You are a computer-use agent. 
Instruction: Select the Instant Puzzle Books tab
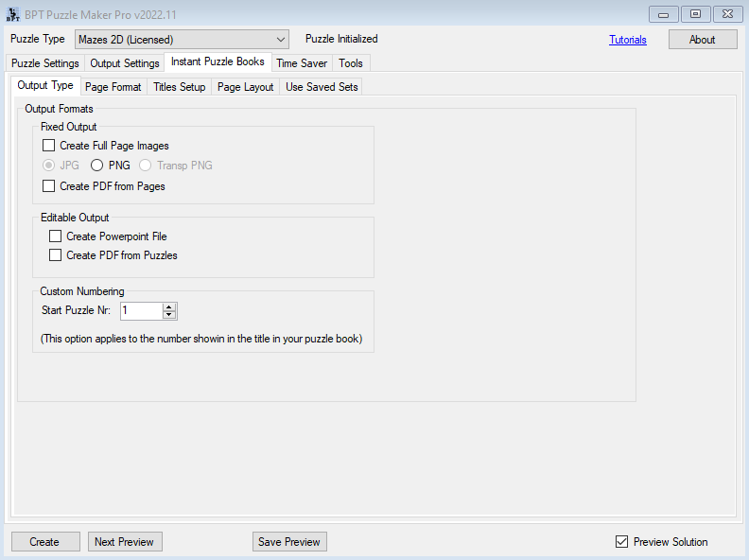point(218,61)
